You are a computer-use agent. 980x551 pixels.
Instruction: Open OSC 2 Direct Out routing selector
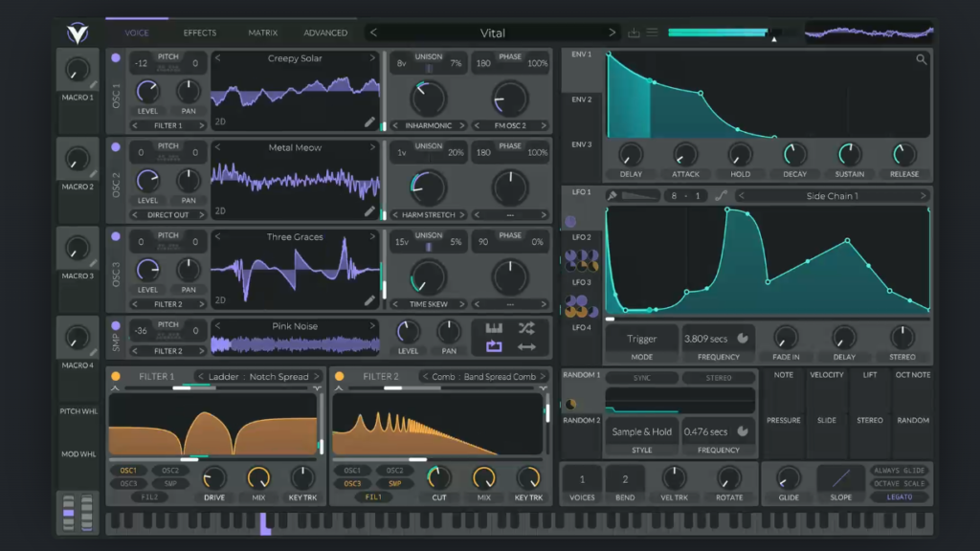click(168, 215)
